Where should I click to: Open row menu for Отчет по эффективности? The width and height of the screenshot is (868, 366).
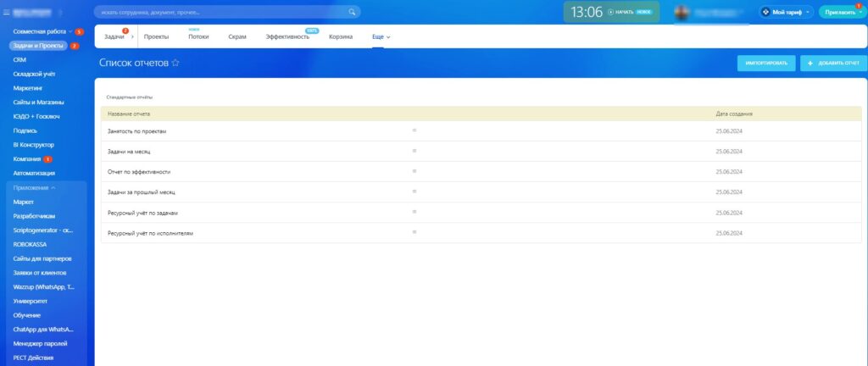click(414, 171)
